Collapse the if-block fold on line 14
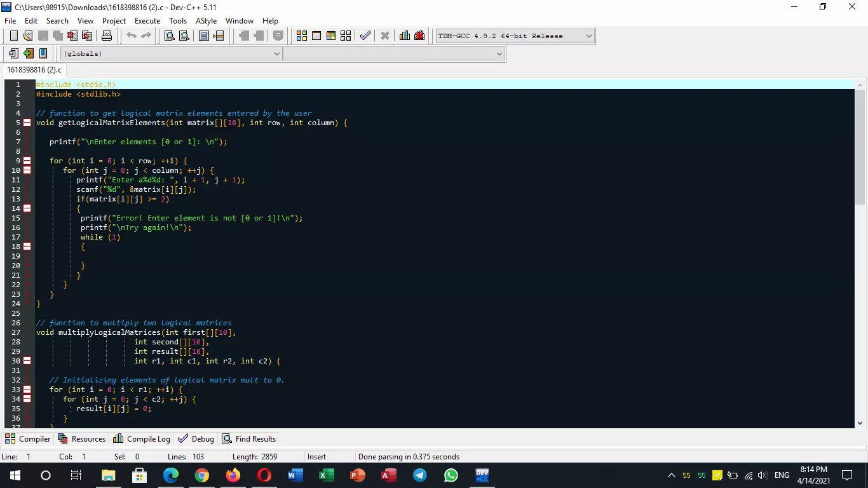 tap(27, 208)
